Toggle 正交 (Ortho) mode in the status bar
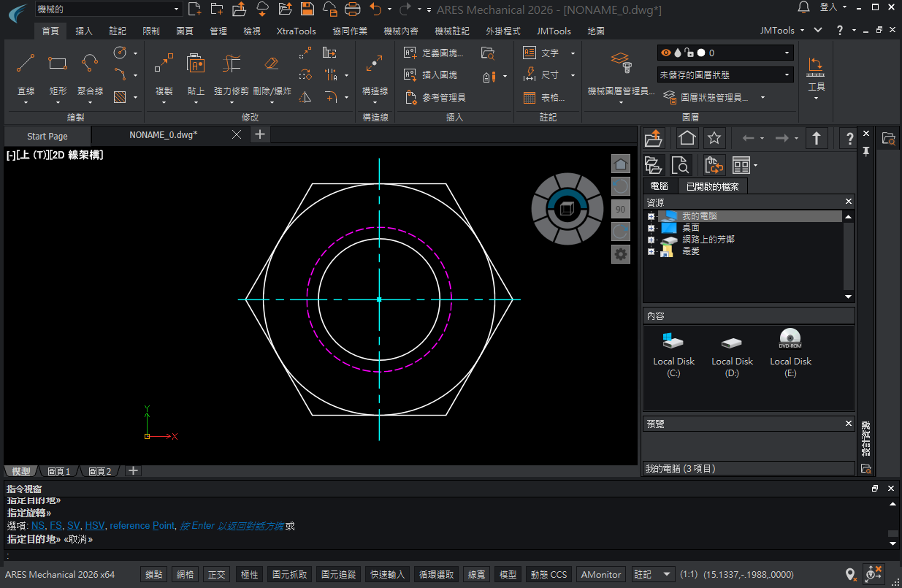 tap(217, 575)
